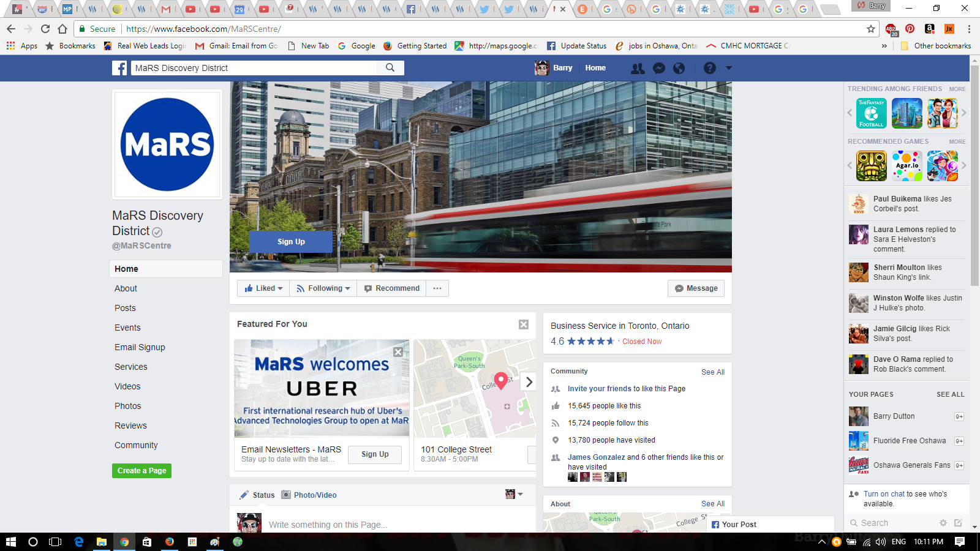980x551 pixels.
Task: Reload the page button
Action: point(45,29)
